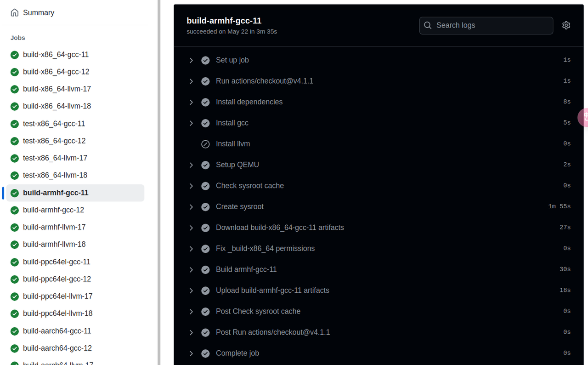This screenshot has height=365, width=588.
Task: Open the Summary page
Action: (38, 12)
